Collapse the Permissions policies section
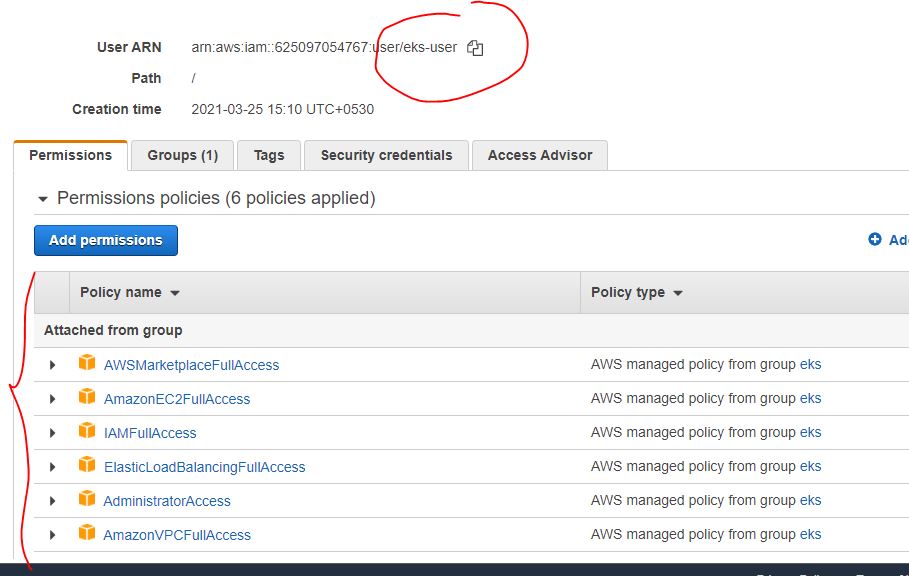Viewport: 909px width, 576px height. tap(43, 199)
